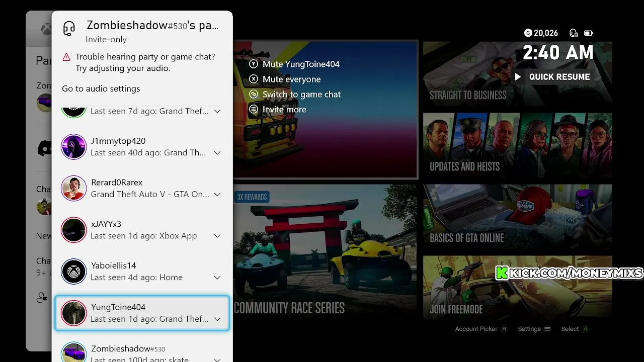Click xJAYYx3's avatar
Screen dimensions: 644x362
74,230
